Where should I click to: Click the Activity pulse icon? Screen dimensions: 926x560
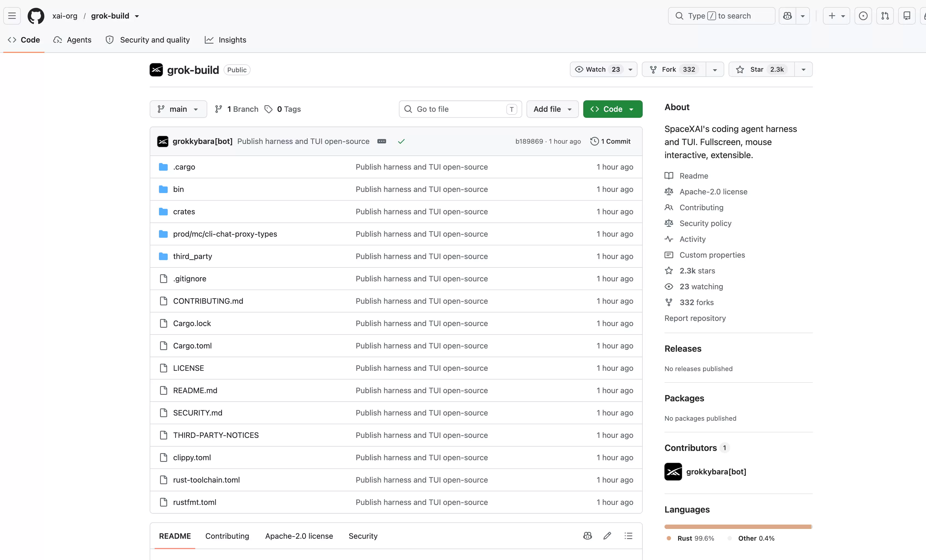[x=669, y=239]
